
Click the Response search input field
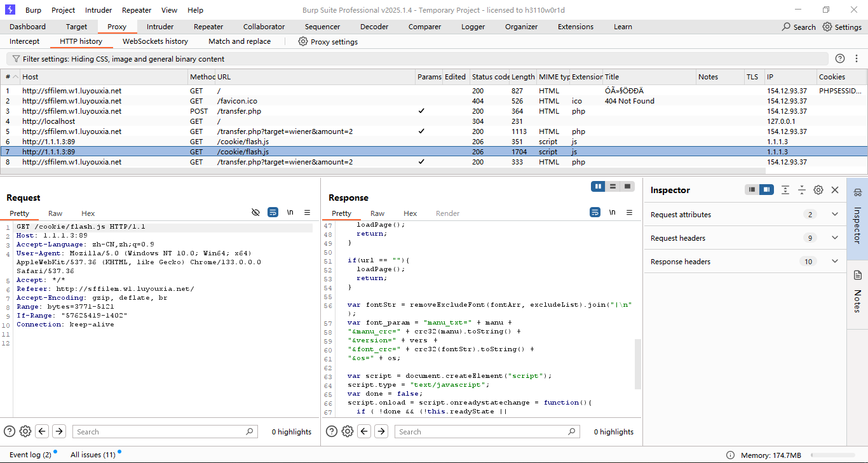pyautogui.click(x=487, y=431)
